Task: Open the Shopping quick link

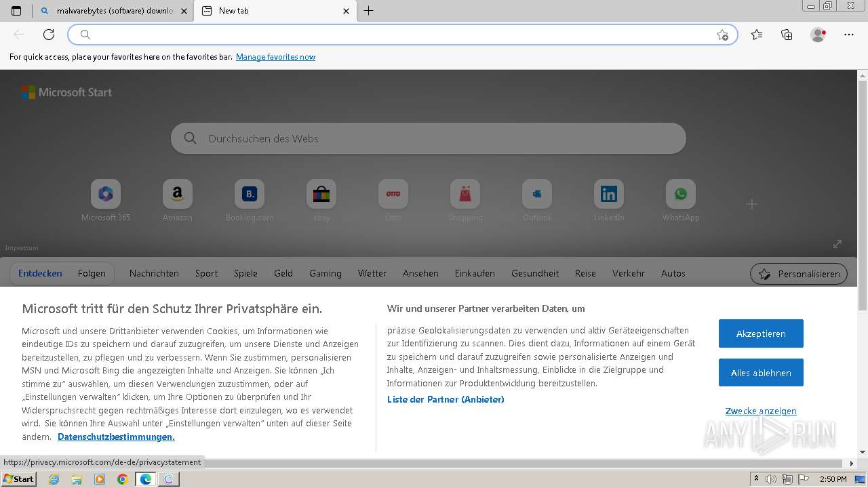Action: pos(465,201)
